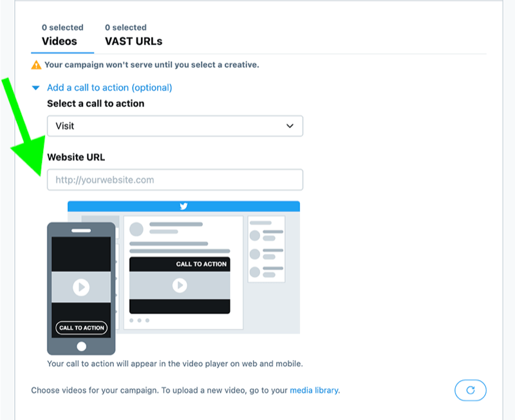Viewport: 515px width, 420px height.
Task: Click the dropdown chevron arrow
Action: click(x=290, y=126)
